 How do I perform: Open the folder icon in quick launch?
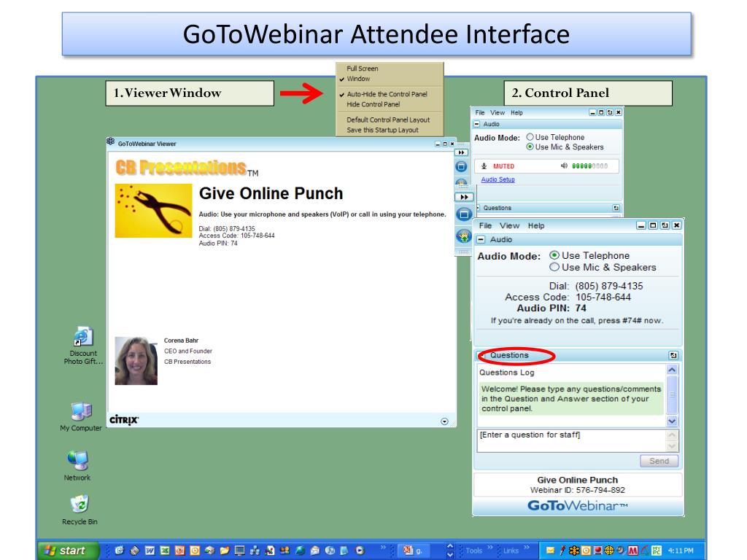[x=225, y=551]
